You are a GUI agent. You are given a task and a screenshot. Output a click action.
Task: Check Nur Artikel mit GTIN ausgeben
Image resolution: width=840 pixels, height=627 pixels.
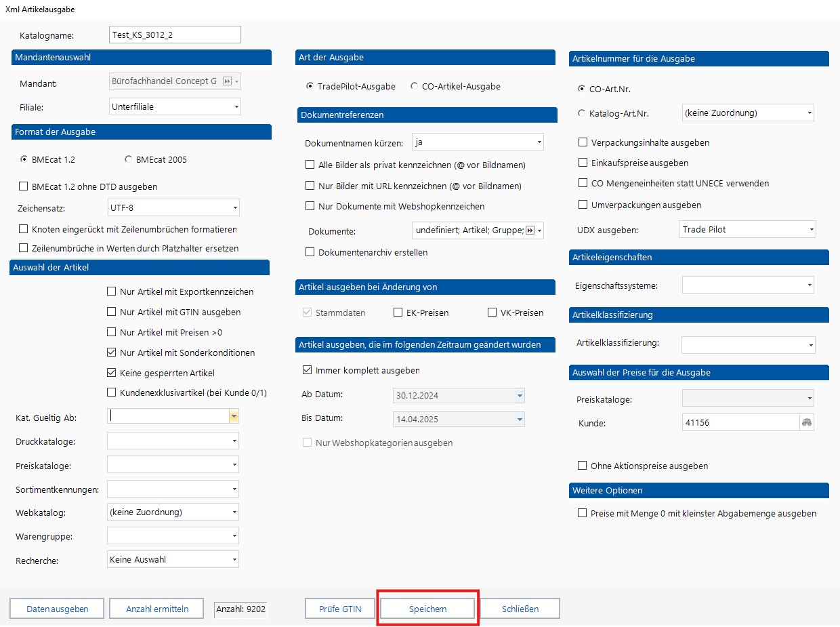[x=112, y=312]
